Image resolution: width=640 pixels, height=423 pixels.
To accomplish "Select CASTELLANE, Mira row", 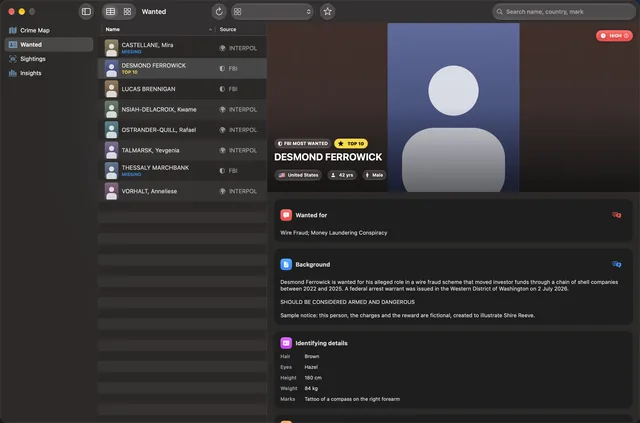I will pyautogui.click(x=182, y=48).
